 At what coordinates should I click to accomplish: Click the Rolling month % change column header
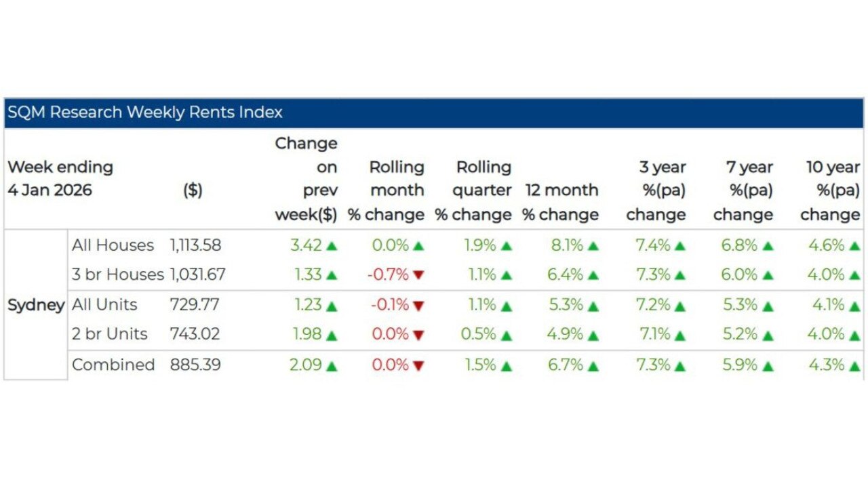coord(387,191)
